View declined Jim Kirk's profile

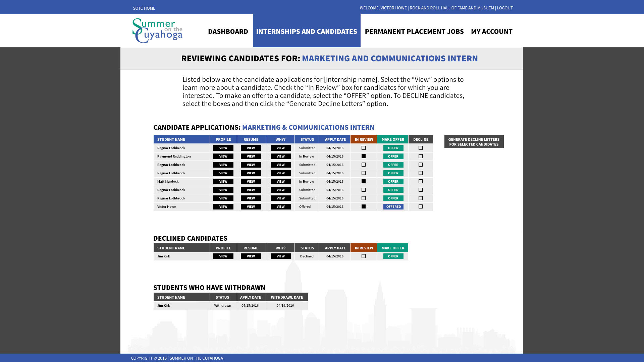coord(223,256)
